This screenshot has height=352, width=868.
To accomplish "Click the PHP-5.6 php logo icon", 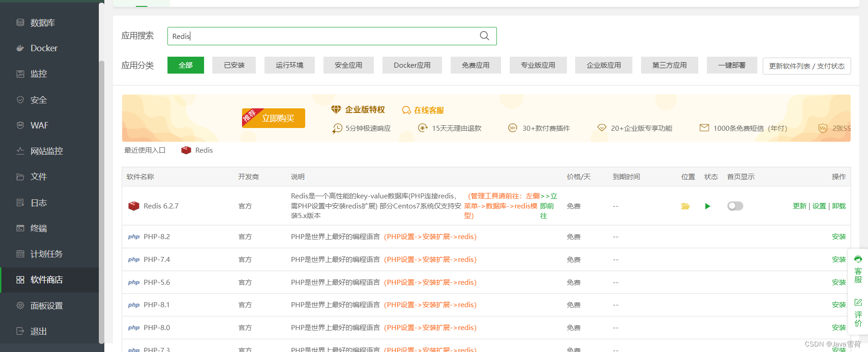I will click(134, 283).
